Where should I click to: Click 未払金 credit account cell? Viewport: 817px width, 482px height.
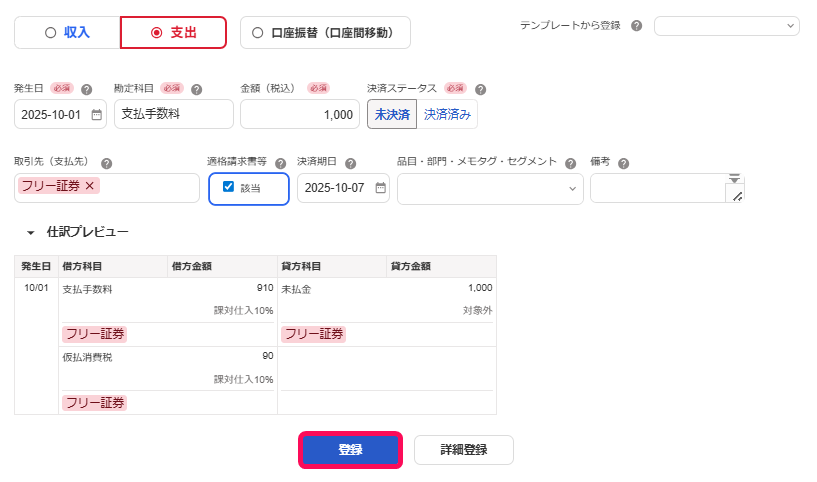tap(296, 289)
